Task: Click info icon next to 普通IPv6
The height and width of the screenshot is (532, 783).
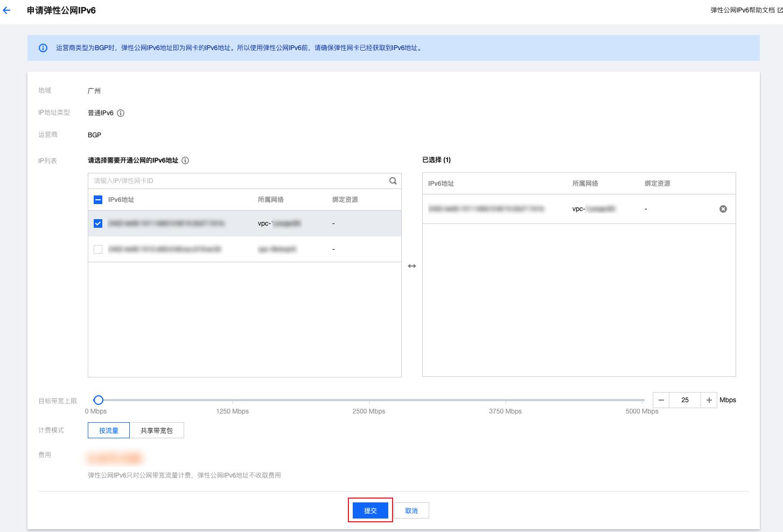Action: point(121,113)
